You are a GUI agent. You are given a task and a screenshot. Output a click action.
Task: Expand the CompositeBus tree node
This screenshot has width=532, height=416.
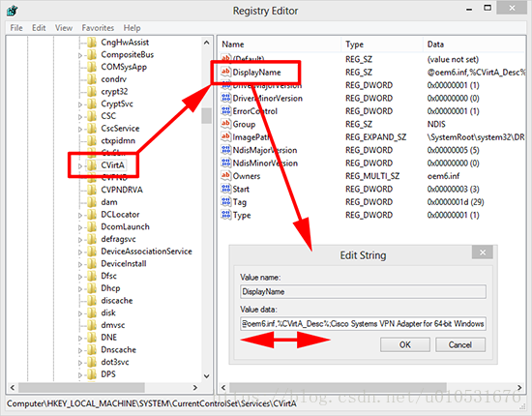(x=80, y=55)
